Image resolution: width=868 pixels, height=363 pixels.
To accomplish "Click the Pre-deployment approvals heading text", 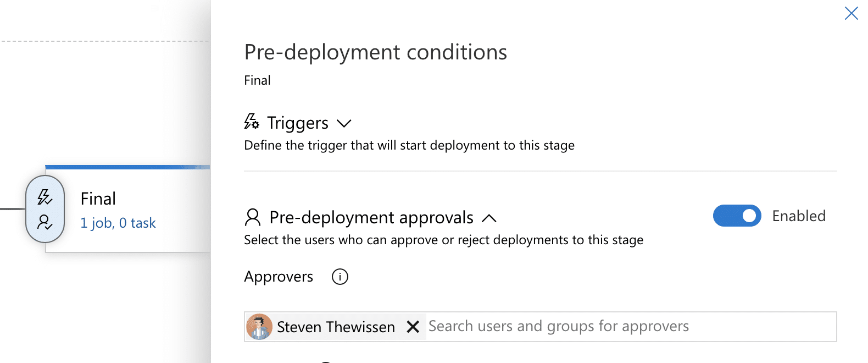I will coord(371,218).
